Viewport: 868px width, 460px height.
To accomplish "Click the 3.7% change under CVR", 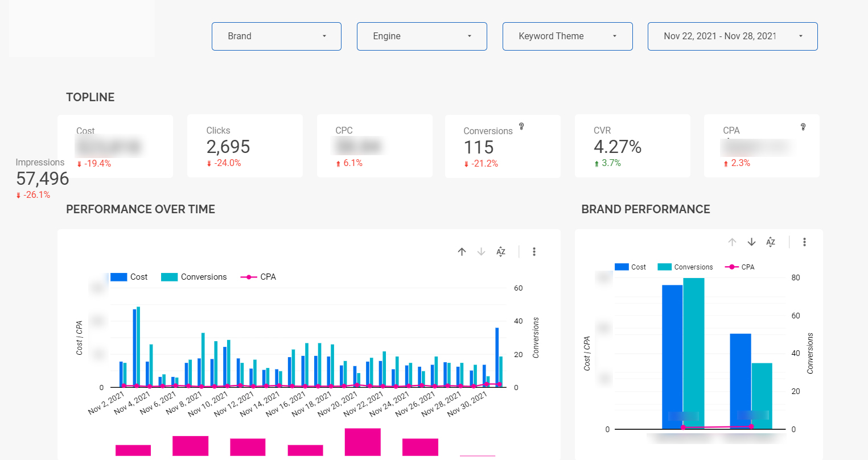I will 607,163.
